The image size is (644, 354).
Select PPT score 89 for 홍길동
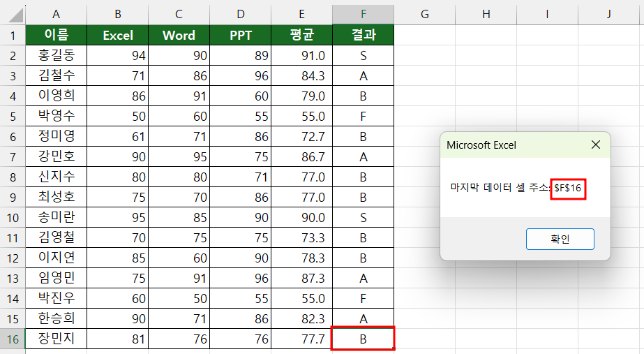coord(240,55)
